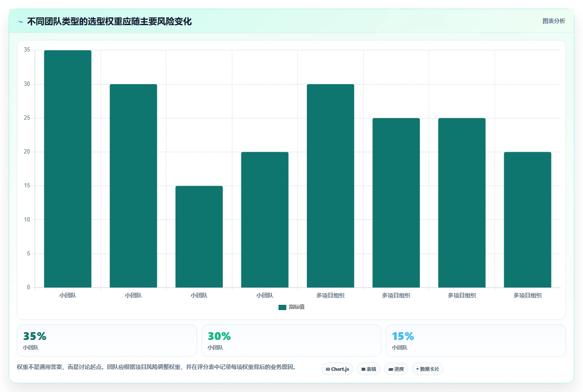The width and height of the screenshot is (583, 392).
Task: Click the y-axis tick label 25
Action: [27, 118]
